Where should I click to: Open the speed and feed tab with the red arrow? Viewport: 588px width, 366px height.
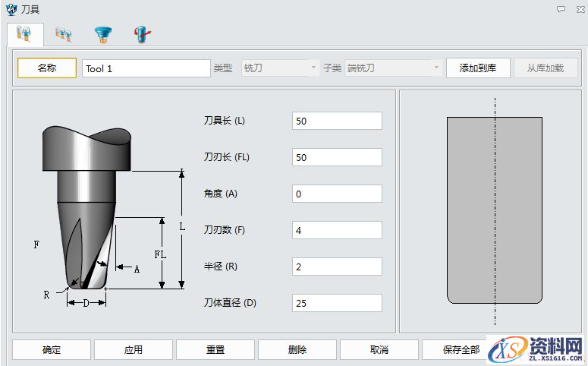point(143,34)
